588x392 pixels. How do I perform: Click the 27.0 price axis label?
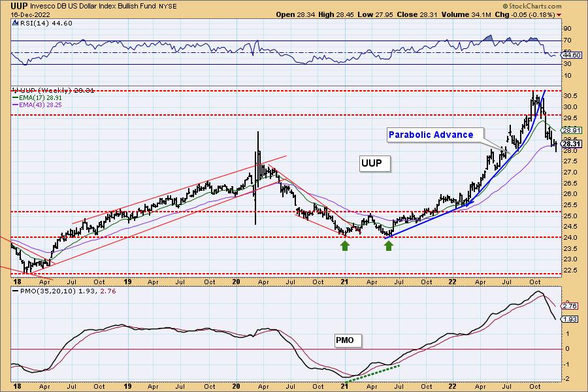570,172
